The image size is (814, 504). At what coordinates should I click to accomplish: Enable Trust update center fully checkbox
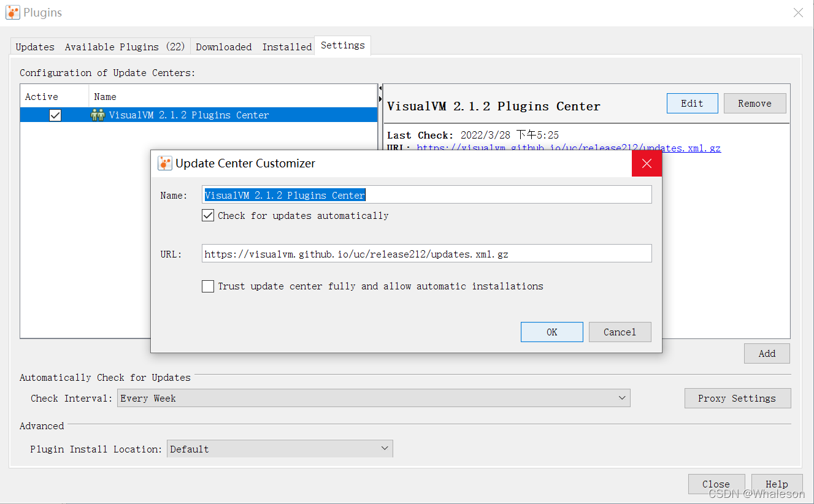(208, 286)
